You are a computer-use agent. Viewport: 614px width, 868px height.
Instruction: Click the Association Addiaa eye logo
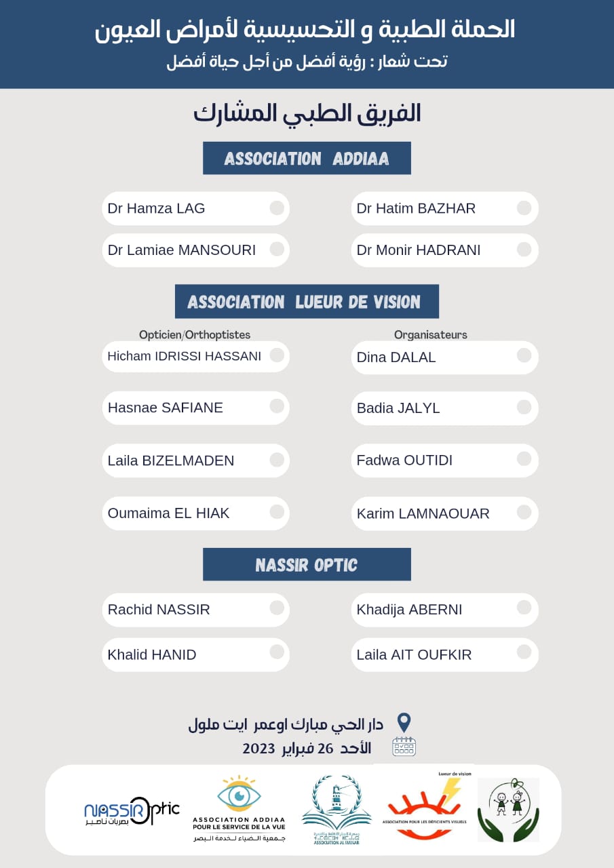coord(239,809)
